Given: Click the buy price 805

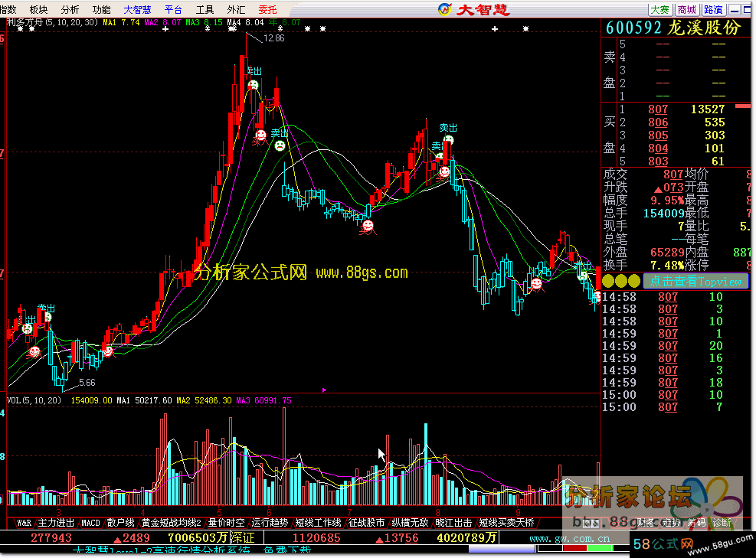Looking at the screenshot, I should tap(658, 135).
